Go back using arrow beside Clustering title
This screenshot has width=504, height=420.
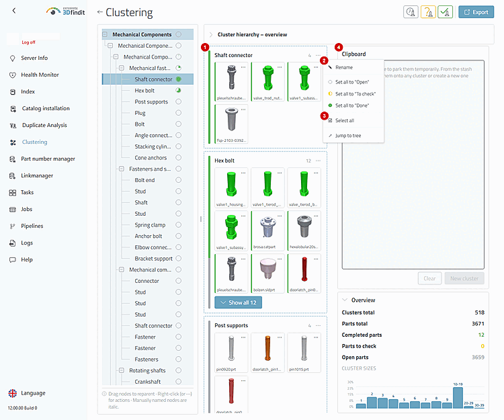click(99, 12)
